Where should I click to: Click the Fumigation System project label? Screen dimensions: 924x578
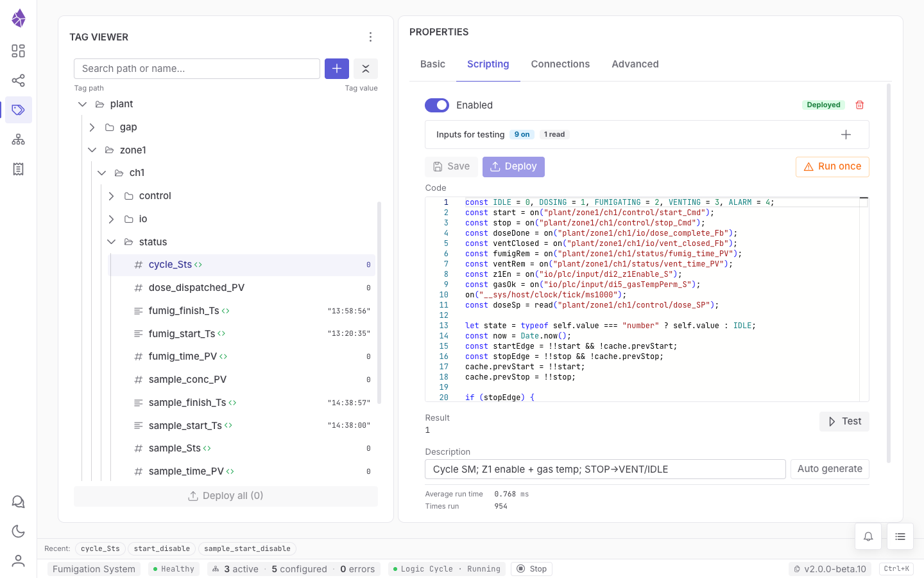94,569
